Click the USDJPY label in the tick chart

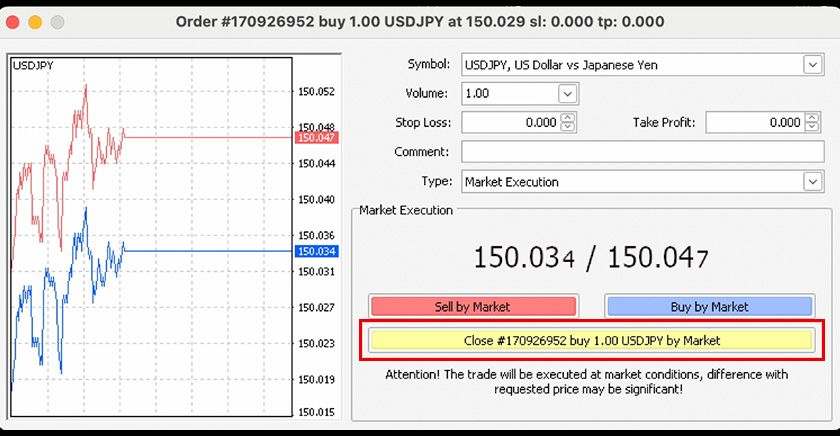(x=33, y=65)
